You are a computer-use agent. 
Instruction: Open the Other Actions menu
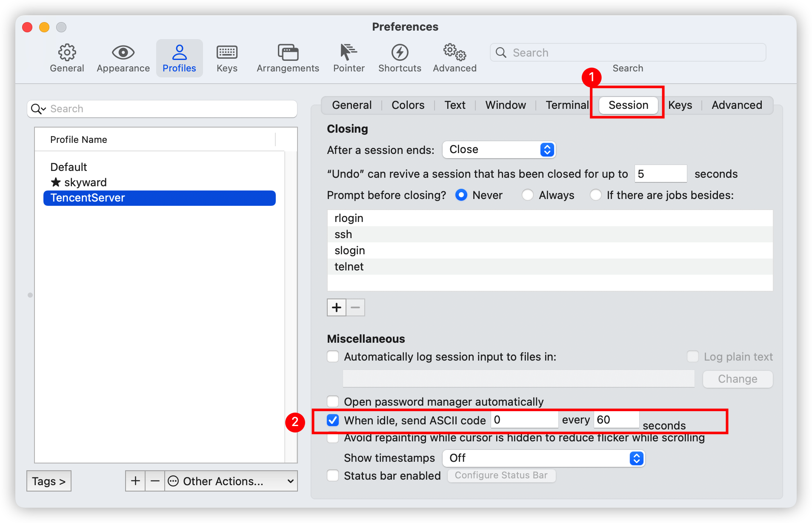[230, 481]
